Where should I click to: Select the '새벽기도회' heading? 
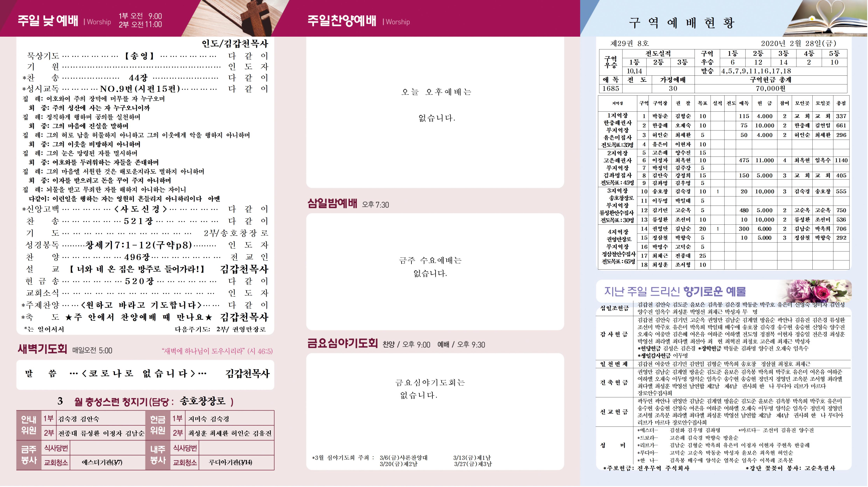42,349
